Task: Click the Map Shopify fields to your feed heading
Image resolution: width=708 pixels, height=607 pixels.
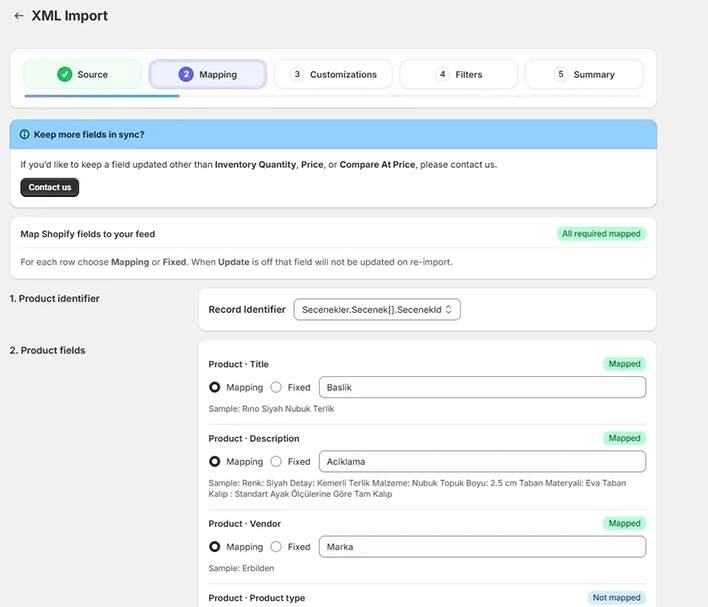Action: pyautogui.click(x=88, y=234)
